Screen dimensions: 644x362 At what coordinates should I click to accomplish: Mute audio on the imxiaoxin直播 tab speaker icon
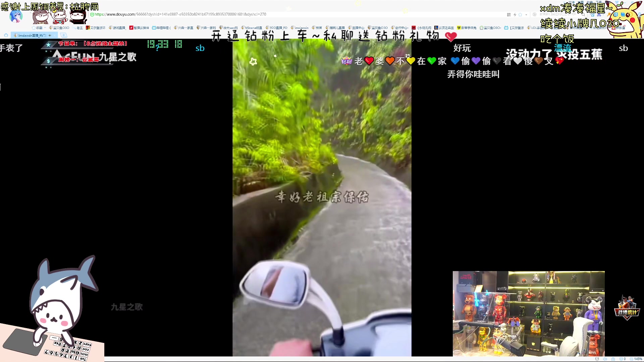[50, 35]
